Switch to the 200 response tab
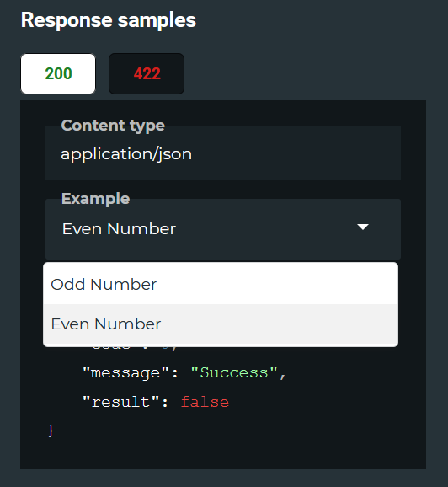The width and height of the screenshot is (448, 487). 58,73
